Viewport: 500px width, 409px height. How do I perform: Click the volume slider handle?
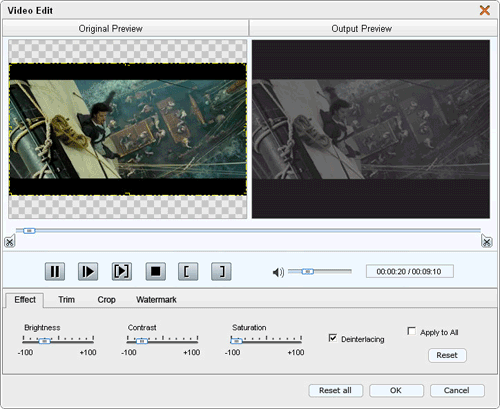[x=307, y=272]
